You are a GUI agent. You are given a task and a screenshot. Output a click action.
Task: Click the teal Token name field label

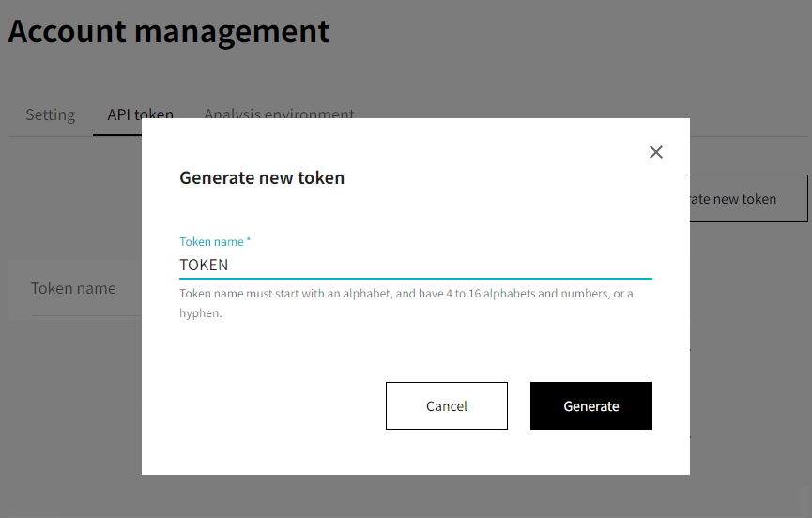[211, 242]
